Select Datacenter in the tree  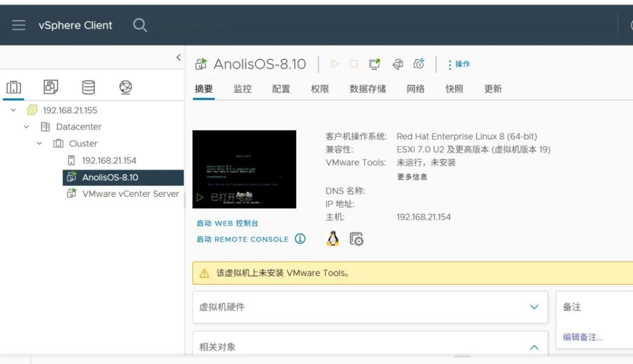79,127
